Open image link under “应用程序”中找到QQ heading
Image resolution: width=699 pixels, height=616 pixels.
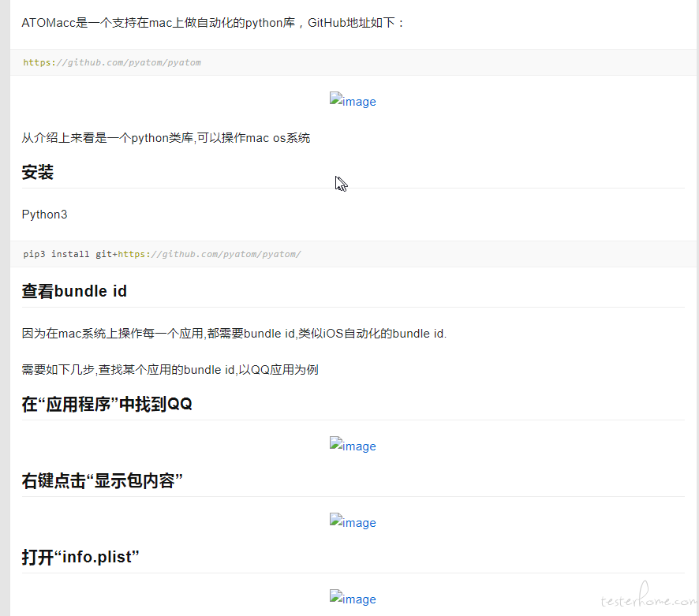pos(353,446)
